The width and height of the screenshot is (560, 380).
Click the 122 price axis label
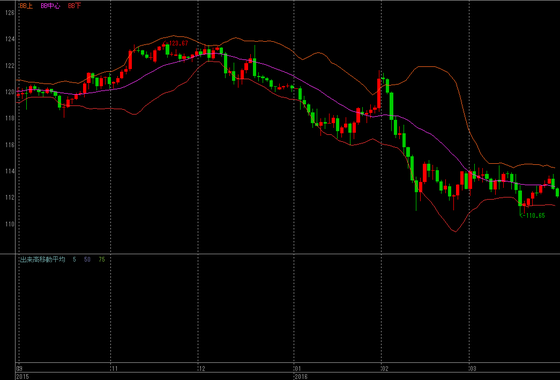pos(10,66)
